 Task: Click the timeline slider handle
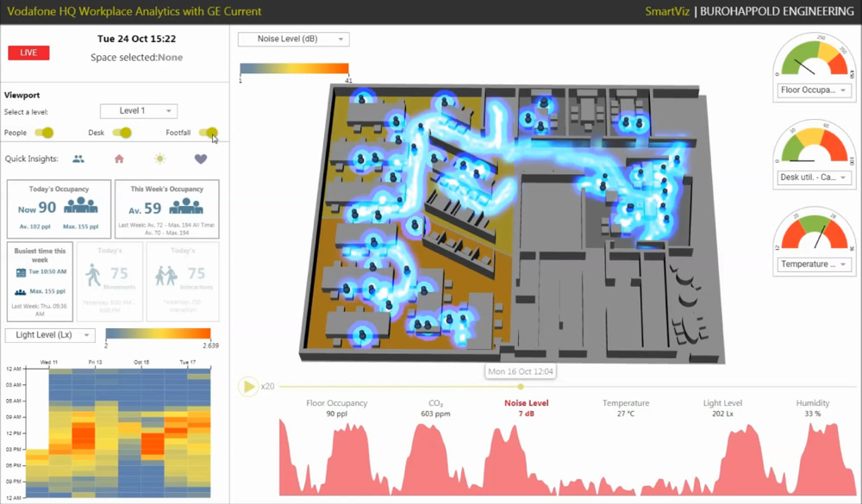point(520,386)
